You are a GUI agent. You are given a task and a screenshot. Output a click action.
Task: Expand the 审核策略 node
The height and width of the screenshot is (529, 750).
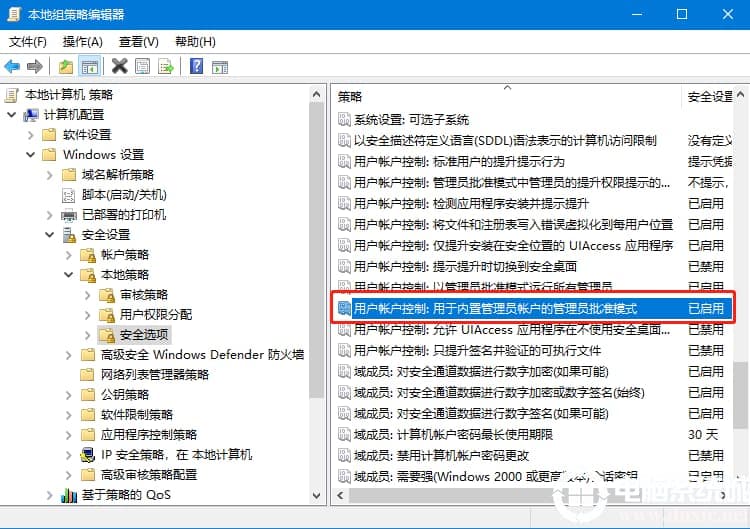[x=88, y=295]
